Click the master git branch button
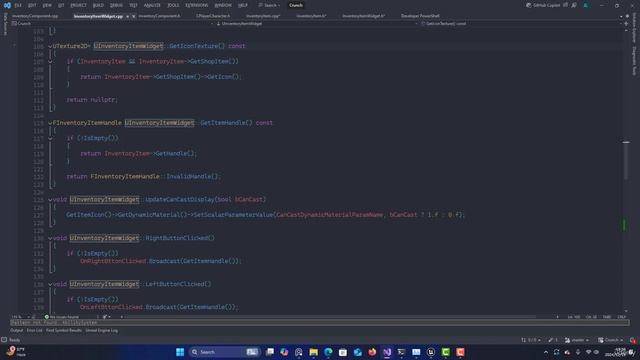 (x=577, y=340)
